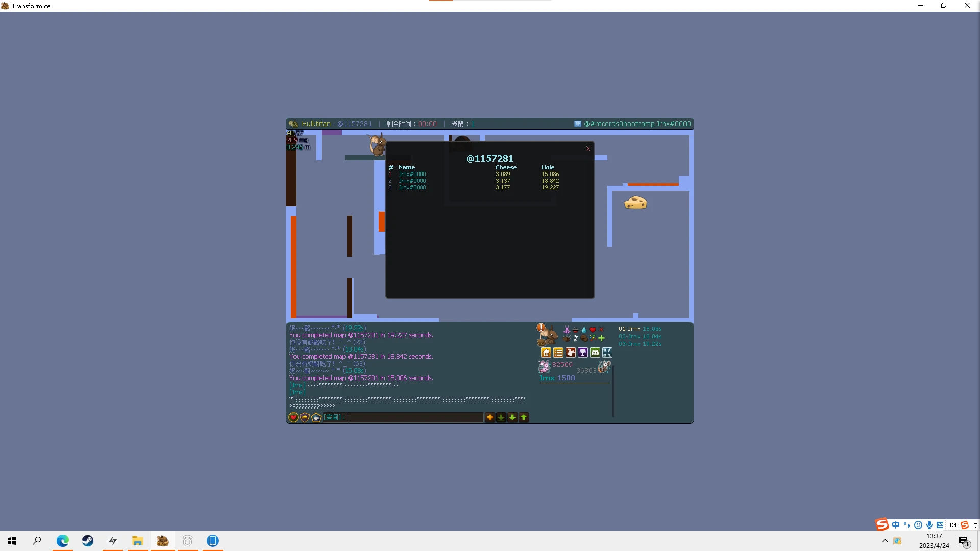Click the 01-Jrnx 15.08s ranking entry
980x551 pixels.
[640, 329]
